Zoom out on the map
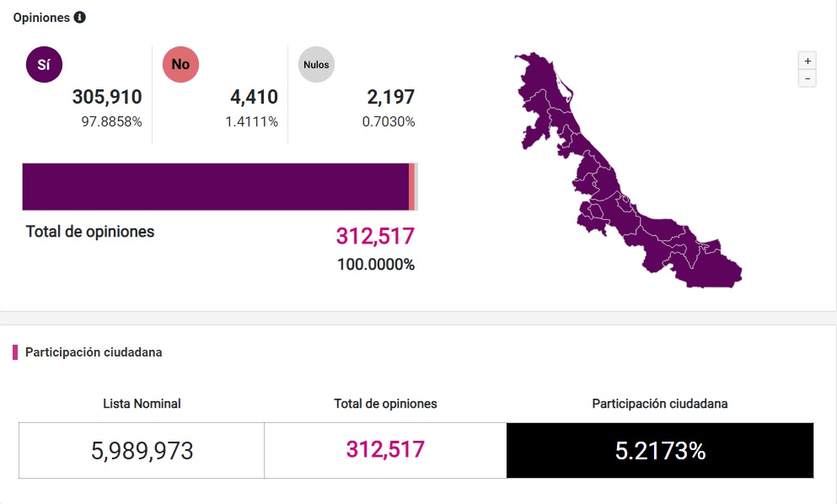837x504 pixels. tap(807, 78)
